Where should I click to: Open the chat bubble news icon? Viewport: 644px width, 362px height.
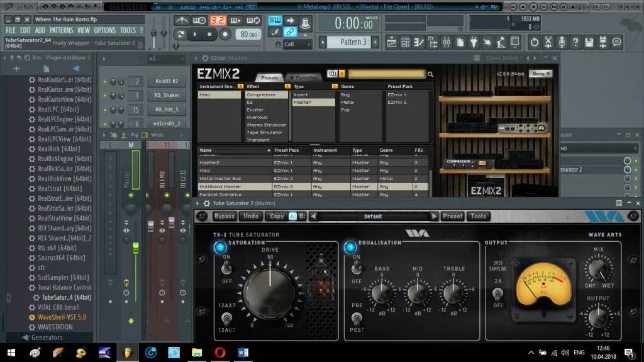pyautogui.click(x=616, y=42)
